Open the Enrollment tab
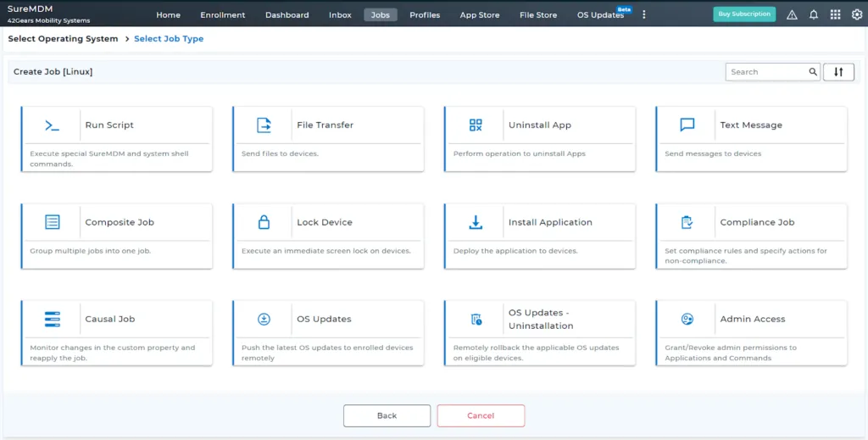The width and height of the screenshot is (868, 440). tap(223, 15)
